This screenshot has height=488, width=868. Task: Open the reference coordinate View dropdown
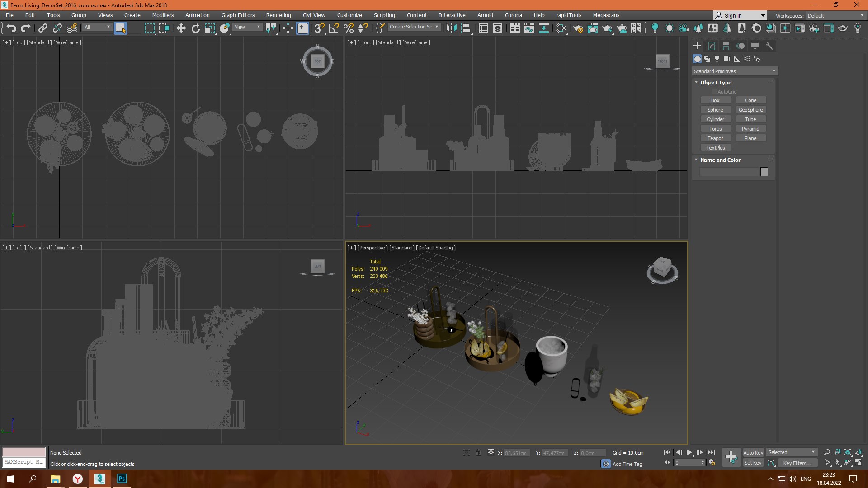[x=247, y=27]
